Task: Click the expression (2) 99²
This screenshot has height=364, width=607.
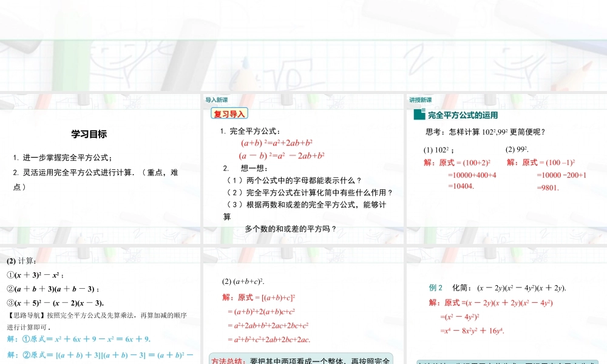Action: tap(515, 147)
